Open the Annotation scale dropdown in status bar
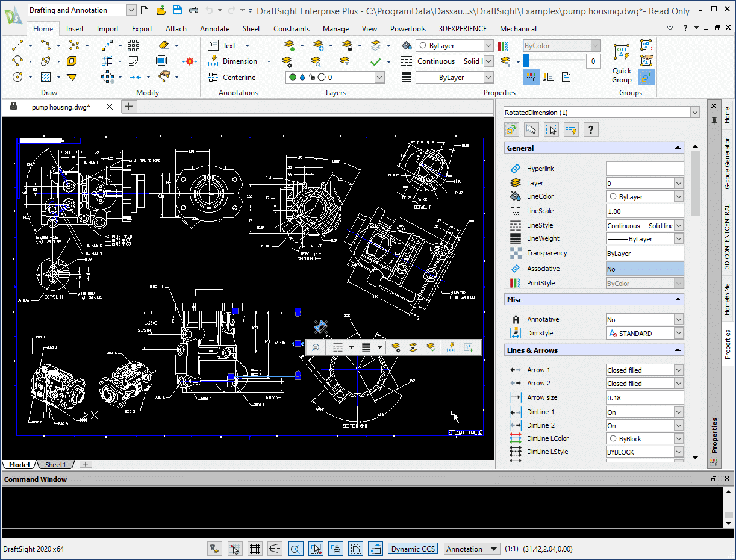 494,549
